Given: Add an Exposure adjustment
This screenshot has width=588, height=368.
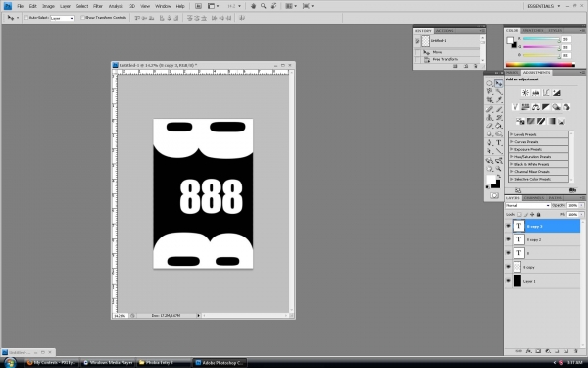Looking at the screenshot, I should (556, 93).
